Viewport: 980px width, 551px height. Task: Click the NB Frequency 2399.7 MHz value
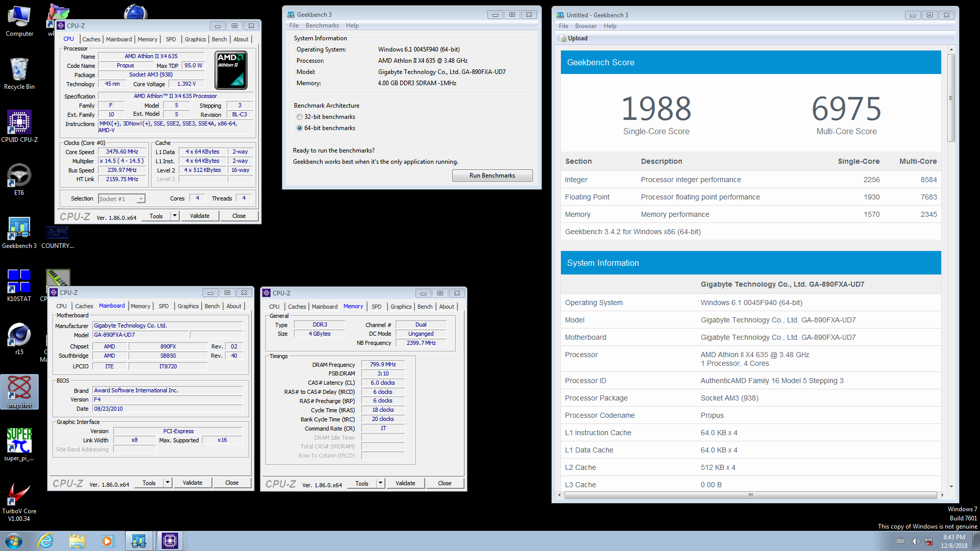coord(421,343)
